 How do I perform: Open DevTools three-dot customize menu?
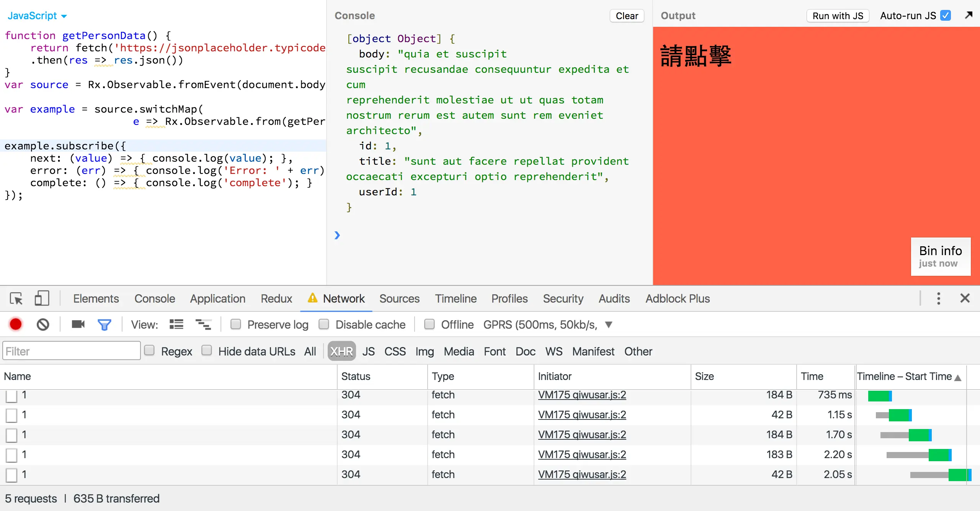pos(938,298)
